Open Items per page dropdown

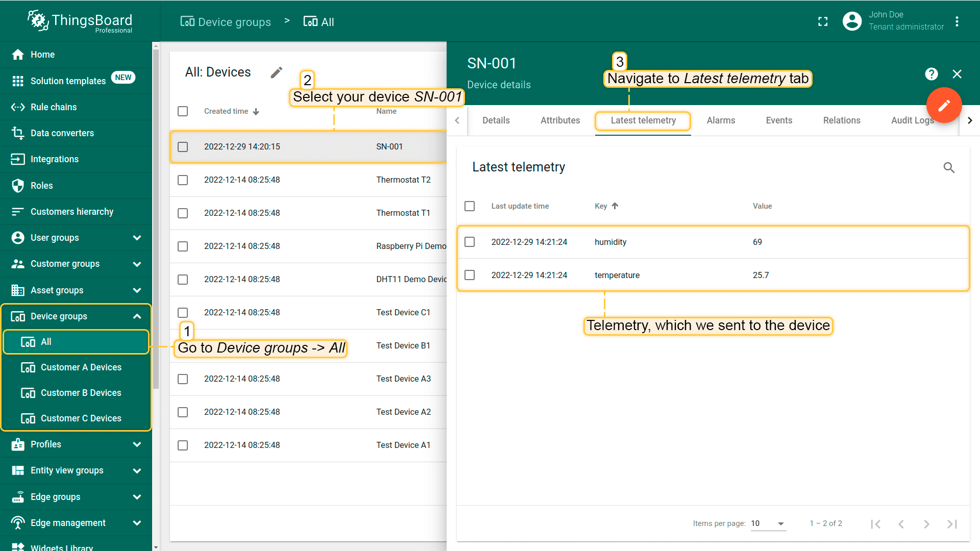tap(768, 524)
